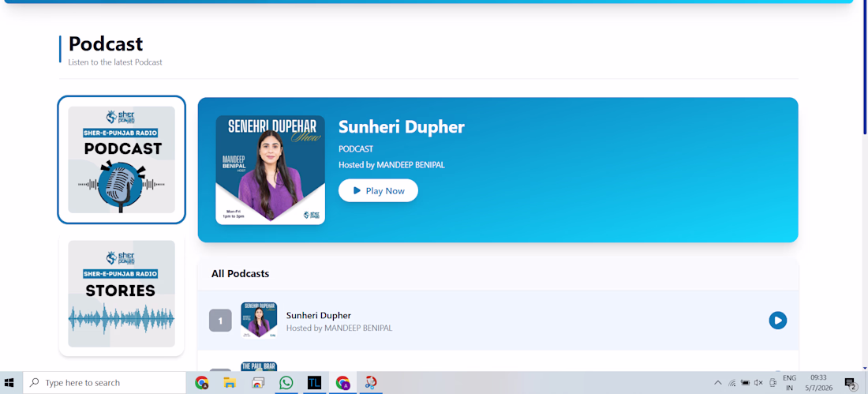Image resolution: width=868 pixels, height=394 pixels.
Task: Focus the 'Type here to search' taskbar box
Action: pos(105,382)
